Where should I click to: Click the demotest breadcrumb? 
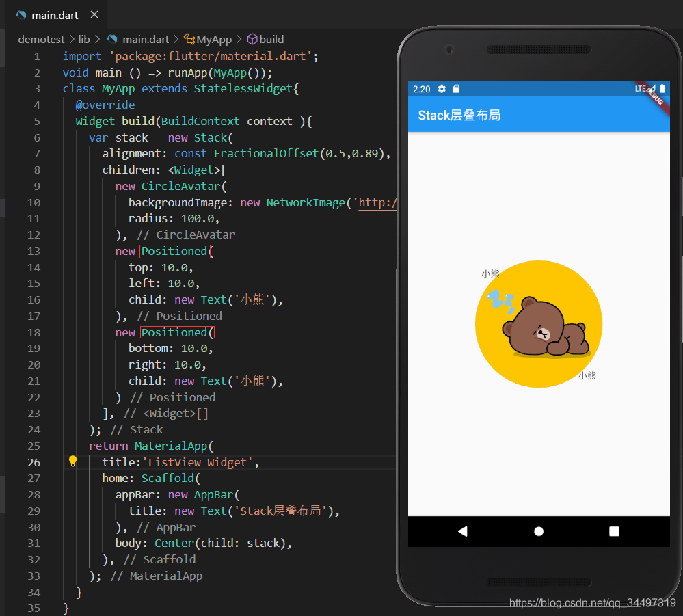click(41, 39)
